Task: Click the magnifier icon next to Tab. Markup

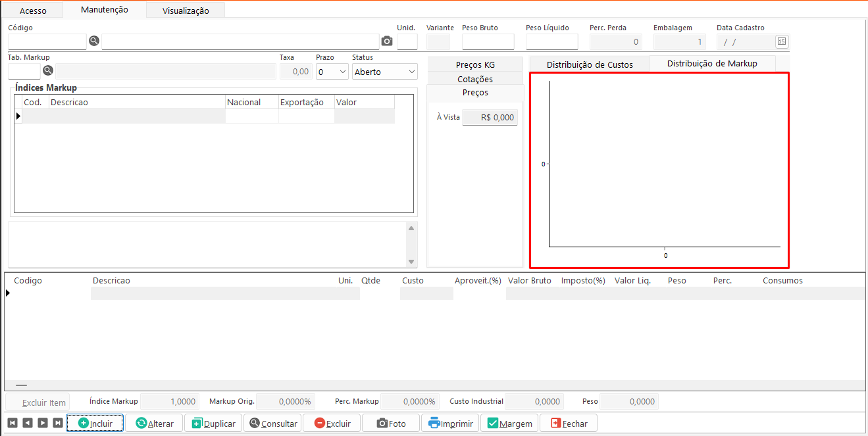Action: tap(48, 70)
